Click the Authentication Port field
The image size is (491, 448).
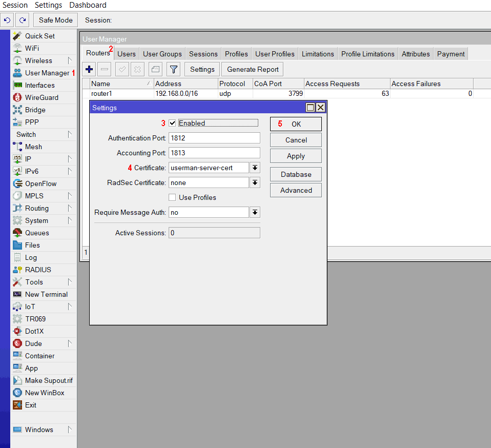214,138
